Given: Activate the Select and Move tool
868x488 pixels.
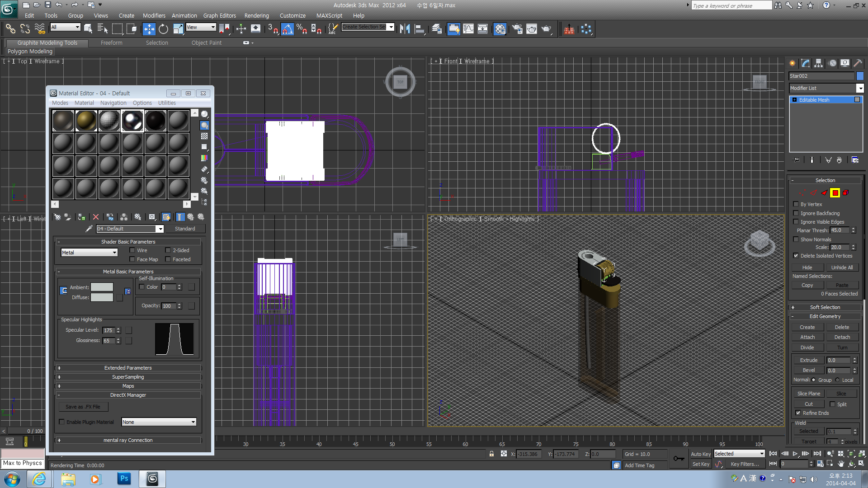Looking at the screenshot, I should (149, 29).
